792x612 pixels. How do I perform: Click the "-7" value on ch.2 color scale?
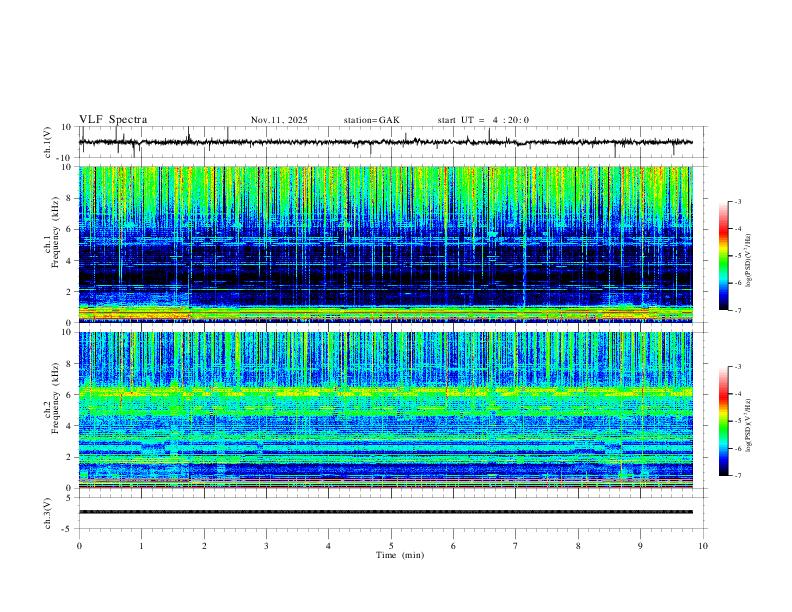pos(737,475)
